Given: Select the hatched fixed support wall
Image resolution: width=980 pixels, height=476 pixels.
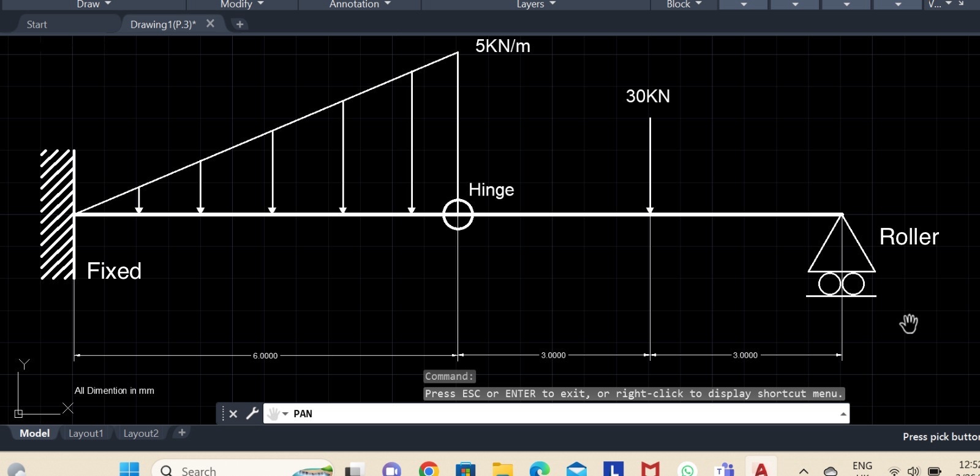Looking at the screenshot, I should click(x=58, y=214).
